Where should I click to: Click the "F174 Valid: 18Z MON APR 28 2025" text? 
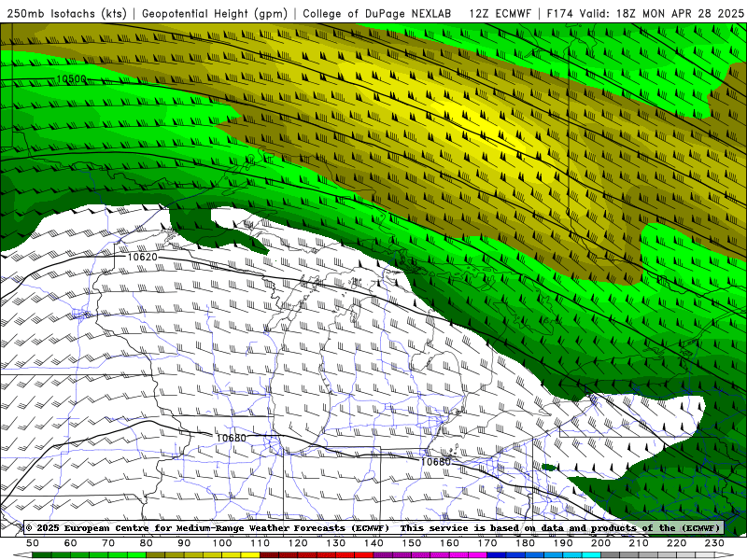[645, 13]
